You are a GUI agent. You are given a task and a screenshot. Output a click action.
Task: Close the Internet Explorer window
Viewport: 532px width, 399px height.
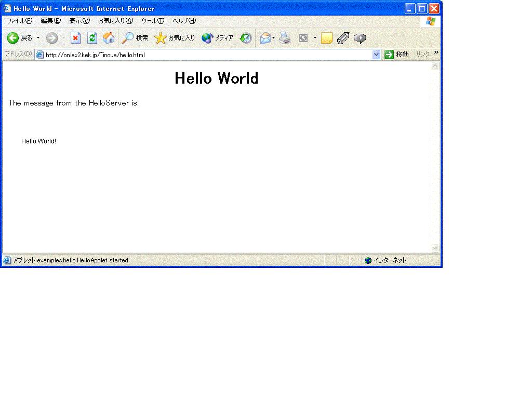[434, 8]
